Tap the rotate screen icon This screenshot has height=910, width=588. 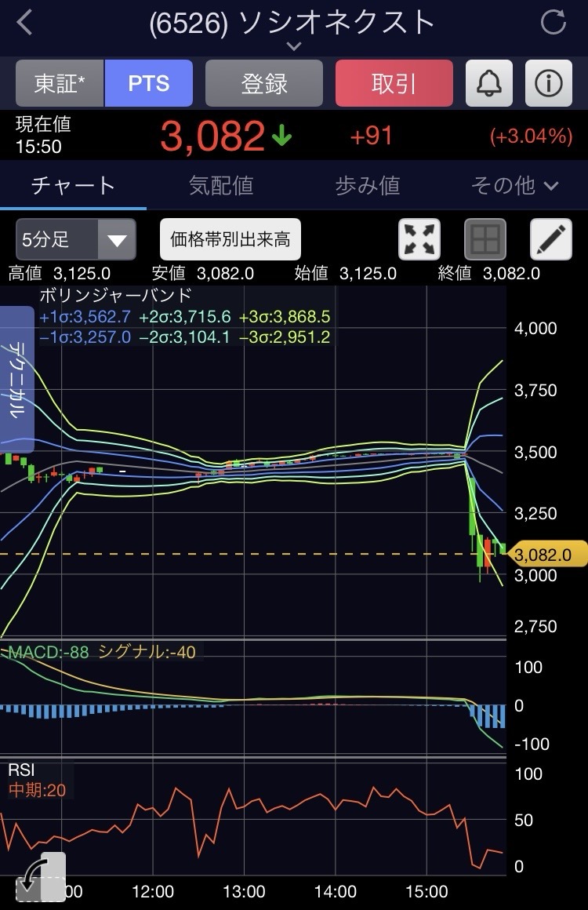[39, 879]
